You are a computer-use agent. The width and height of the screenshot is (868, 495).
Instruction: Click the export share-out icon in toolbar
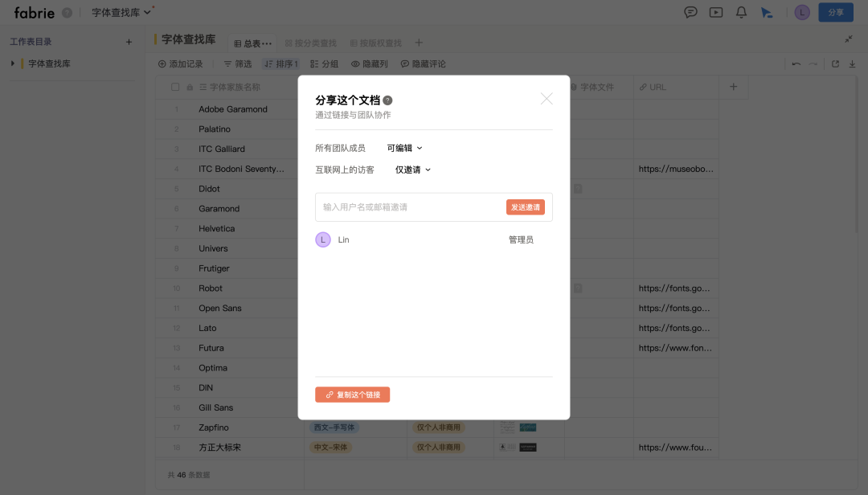[x=835, y=64]
